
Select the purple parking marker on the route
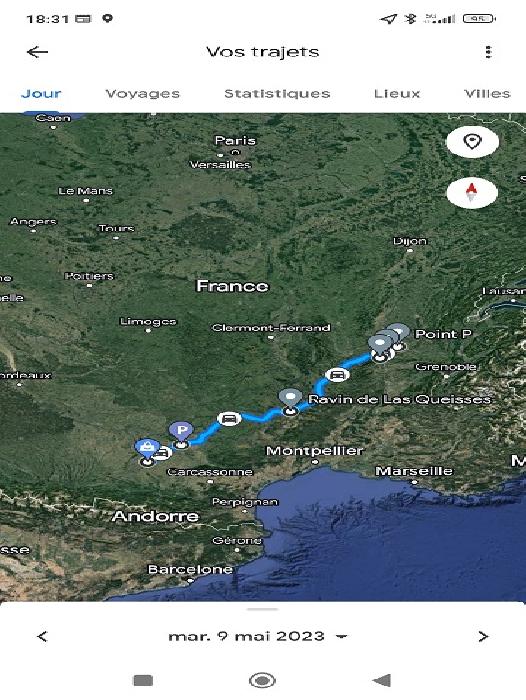click(181, 432)
